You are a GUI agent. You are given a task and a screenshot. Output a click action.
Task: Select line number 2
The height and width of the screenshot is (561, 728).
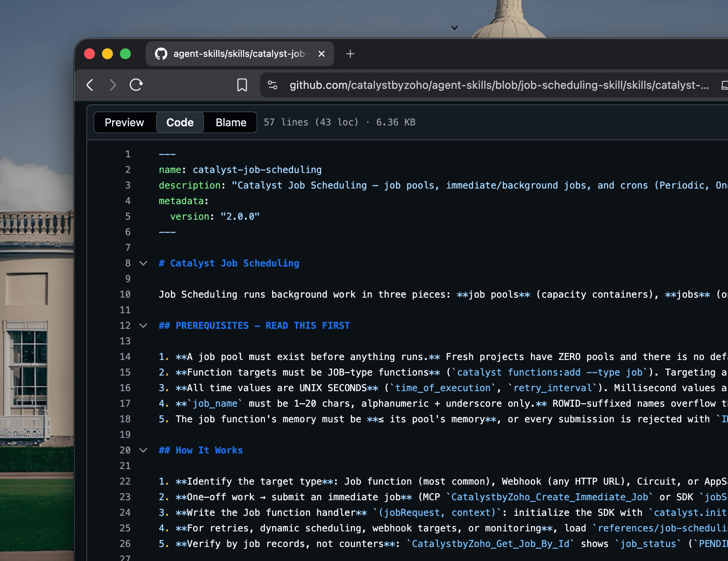pos(128,170)
